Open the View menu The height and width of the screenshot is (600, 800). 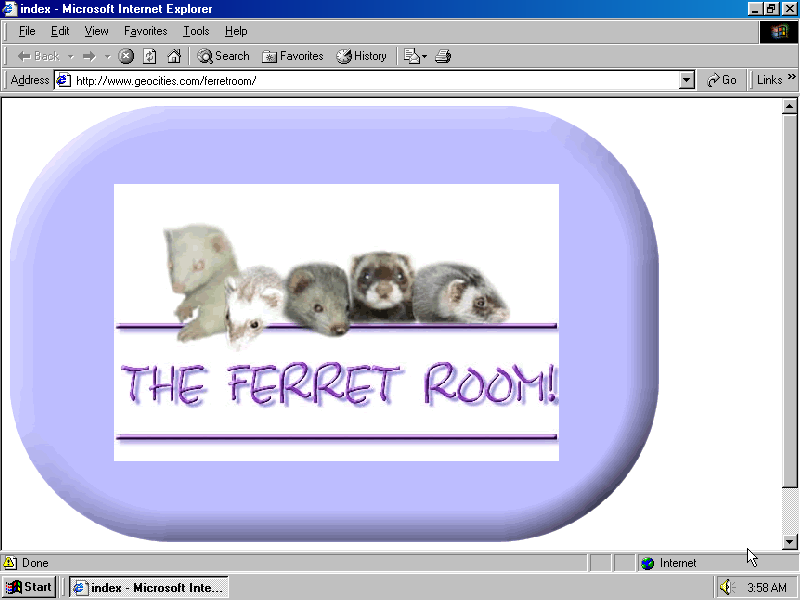[x=96, y=31]
